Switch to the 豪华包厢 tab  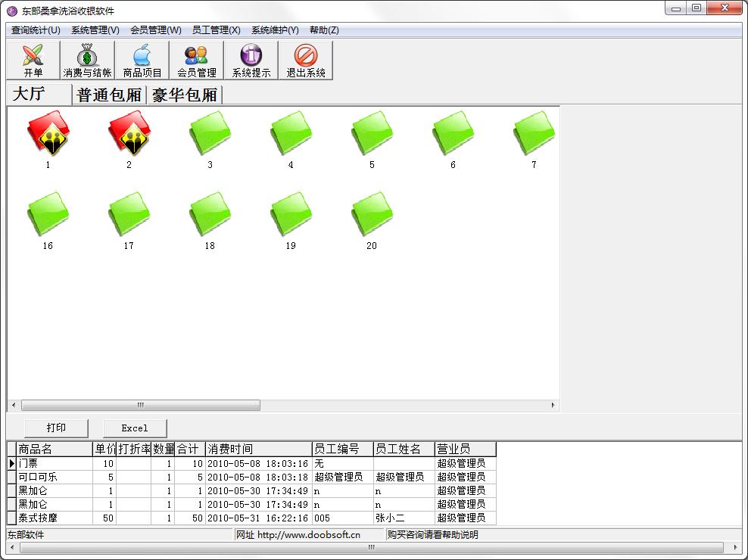pyautogui.click(x=185, y=95)
